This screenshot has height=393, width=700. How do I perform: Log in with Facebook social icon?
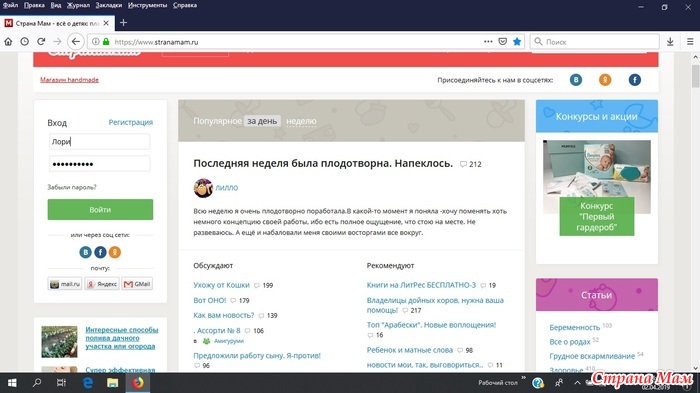coord(100,252)
